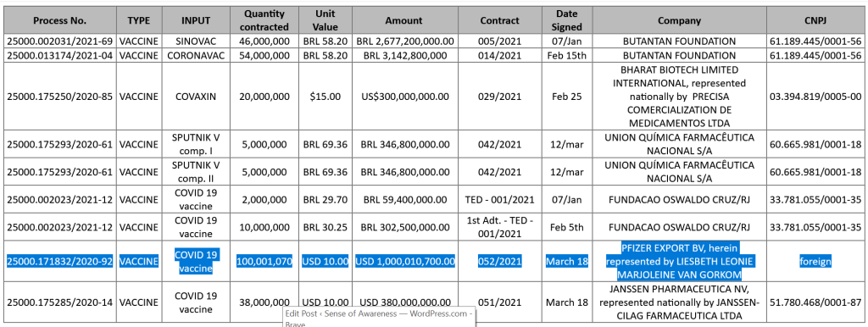Click the US$300,000,000.00 amount cell
The height and width of the screenshot is (327, 868).
(x=404, y=97)
